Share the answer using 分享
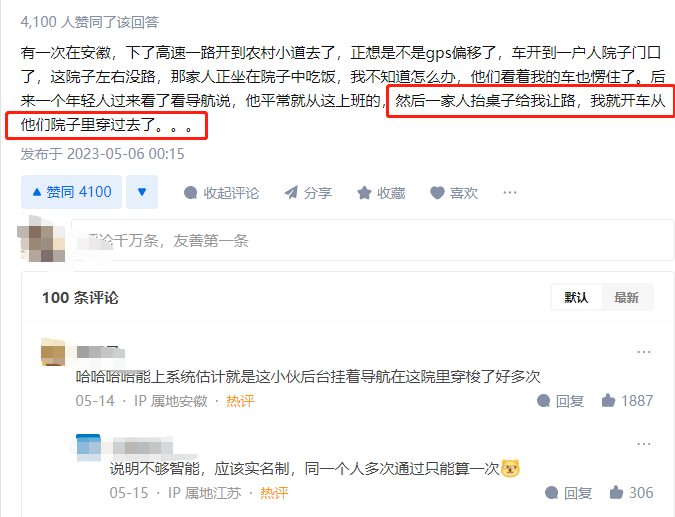 pyautogui.click(x=308, y=193)
